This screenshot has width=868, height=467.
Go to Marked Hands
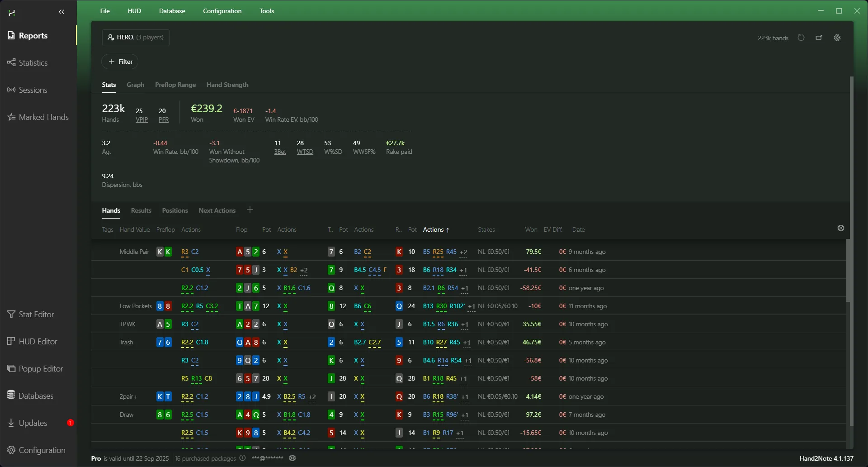43,117
